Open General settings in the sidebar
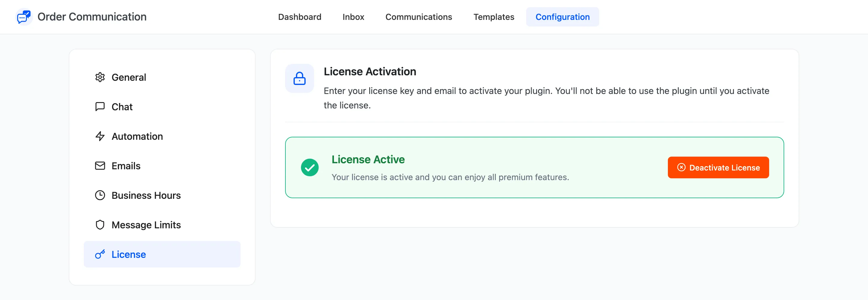 coord(162,77)
